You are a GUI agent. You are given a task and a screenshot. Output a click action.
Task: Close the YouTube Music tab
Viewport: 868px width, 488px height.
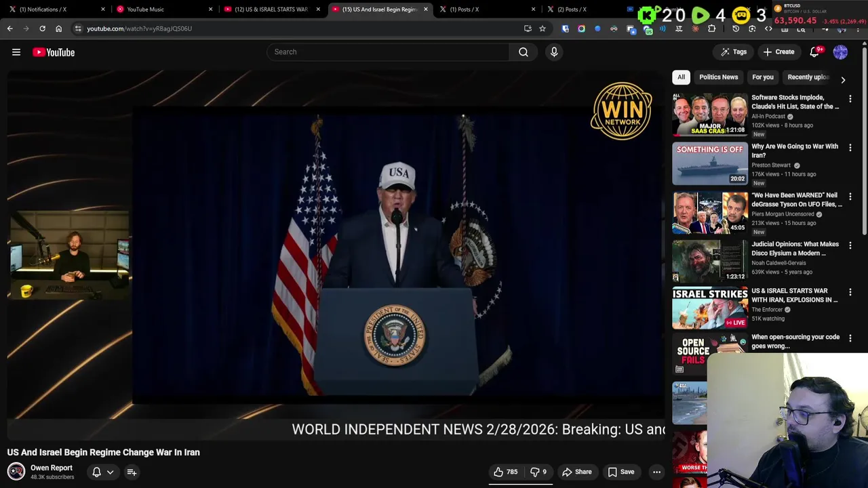click(x=210, y=9)
